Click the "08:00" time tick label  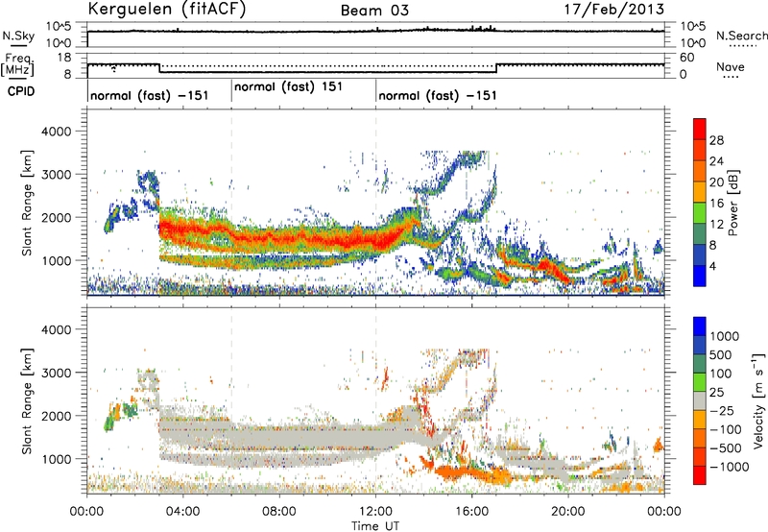[279, 512]
